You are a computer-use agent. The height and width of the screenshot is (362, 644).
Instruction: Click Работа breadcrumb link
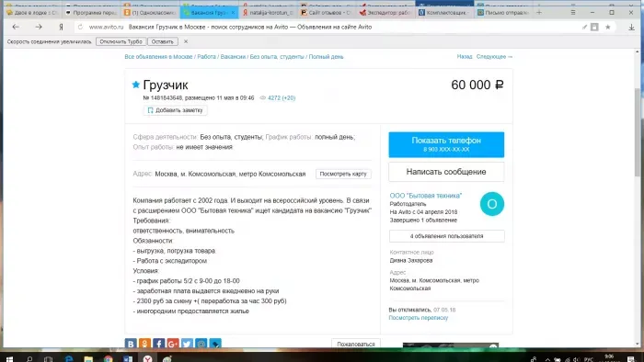point(207,57)
